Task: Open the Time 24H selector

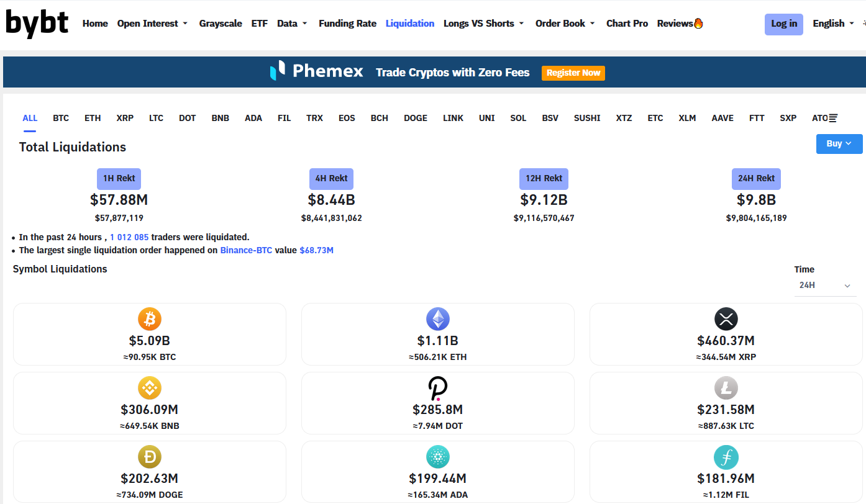Action: 825,286
